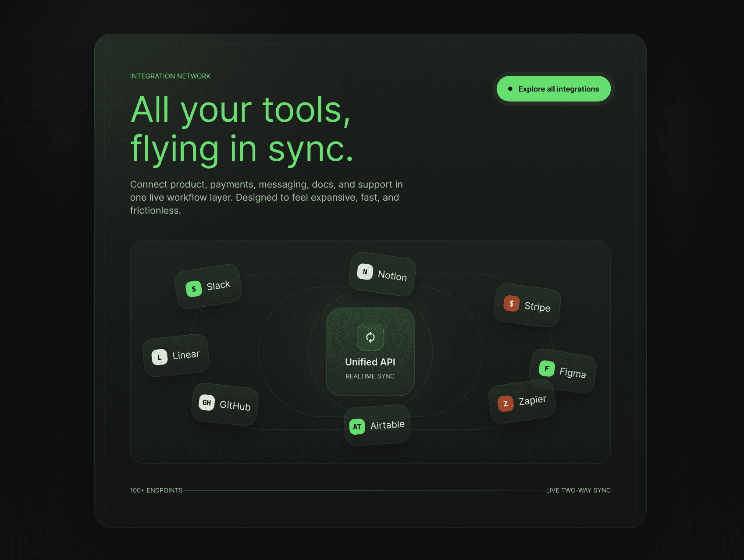The height and width of the screenshot is (560, 744).
Task: Click the Slack green S icon
Action: point(194,289)
